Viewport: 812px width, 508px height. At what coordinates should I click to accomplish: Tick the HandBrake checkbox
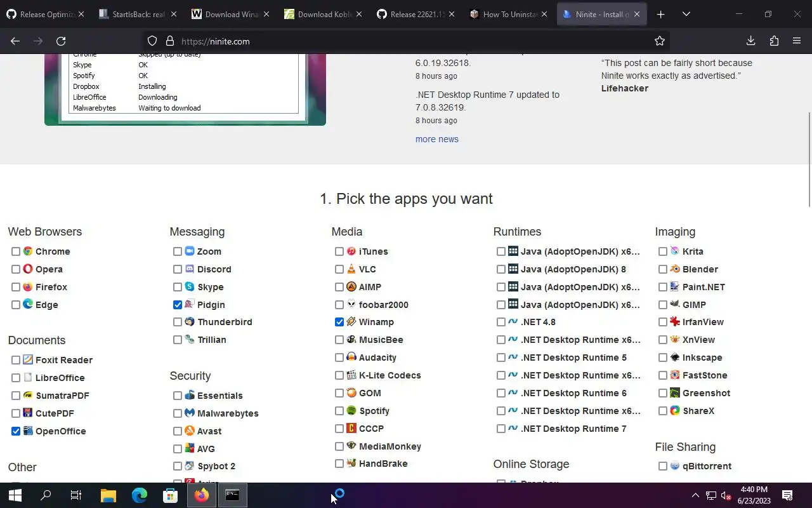tap(339, 464)
